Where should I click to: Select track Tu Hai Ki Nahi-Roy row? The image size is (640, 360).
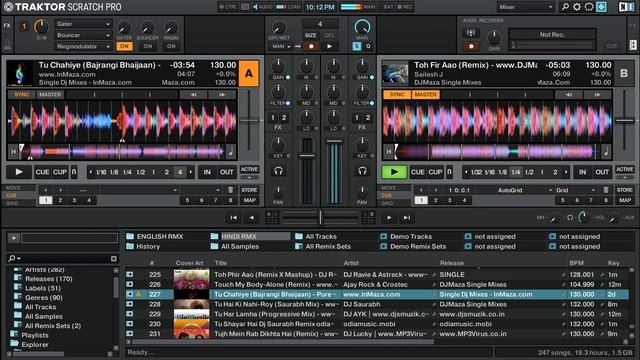[x=378, y=304]
